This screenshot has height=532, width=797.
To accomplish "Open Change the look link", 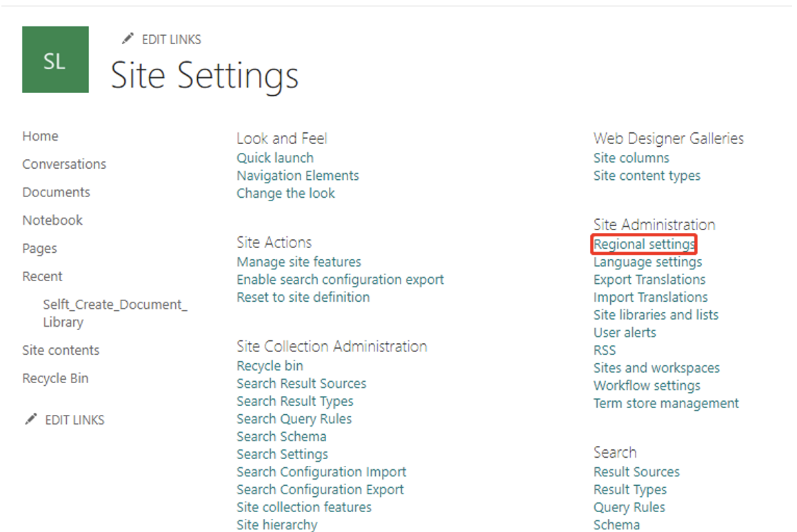I will click(285, 194).
